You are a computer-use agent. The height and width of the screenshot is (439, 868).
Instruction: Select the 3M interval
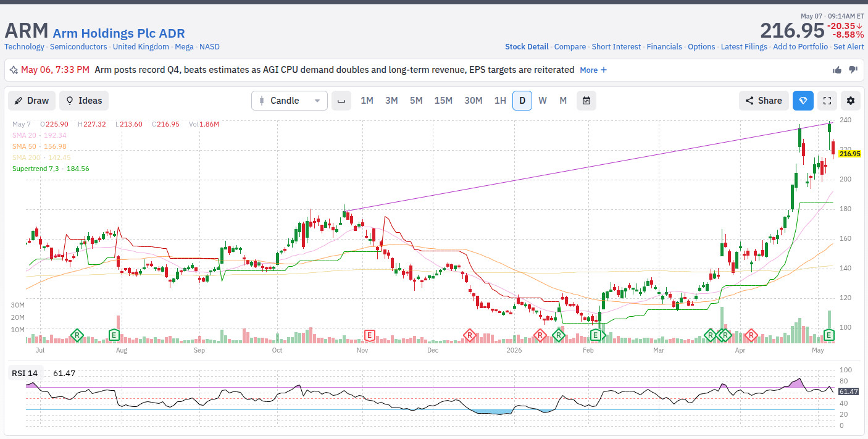pyautogui.click(x=391, y=101)
